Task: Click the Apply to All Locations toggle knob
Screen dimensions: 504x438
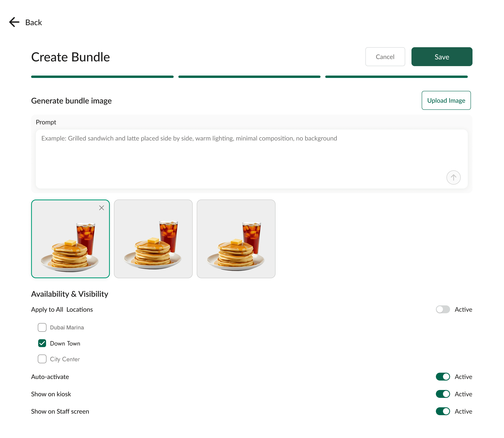Action: pyautogui.click(x=440, y=310)
